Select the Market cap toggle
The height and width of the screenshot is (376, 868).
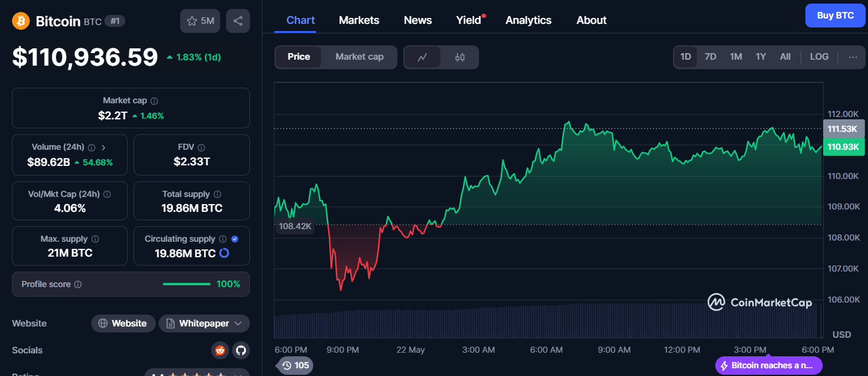(359, 57)
